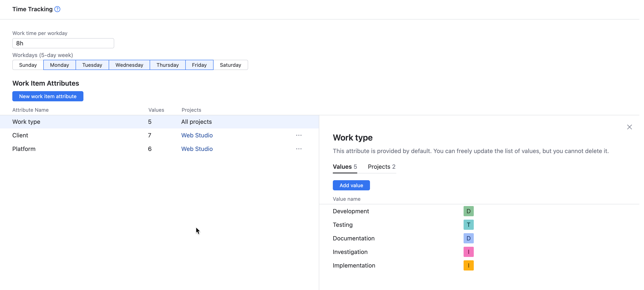
Task: Open Web Studio link for Client
Action: (197, 135)
